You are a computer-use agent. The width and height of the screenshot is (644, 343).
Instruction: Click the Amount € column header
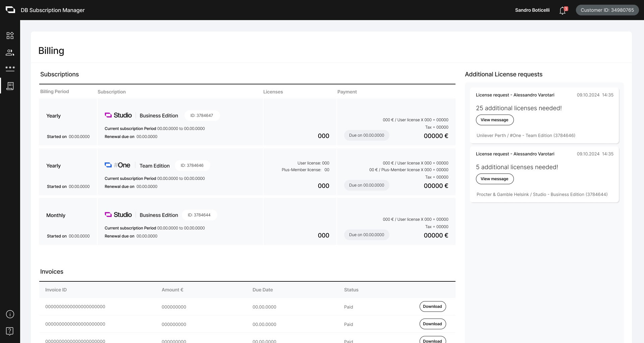pyautogui.click(x=172, y=290)
